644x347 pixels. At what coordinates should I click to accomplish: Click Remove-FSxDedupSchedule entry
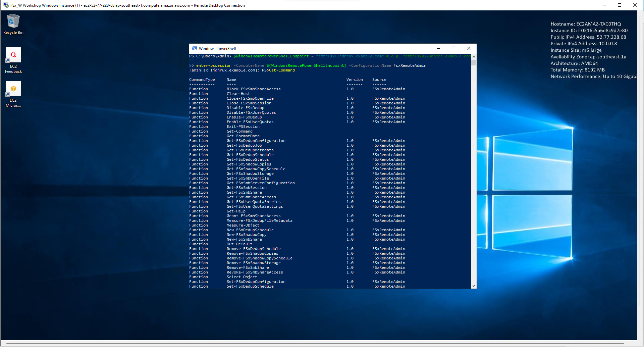(254, 249)
